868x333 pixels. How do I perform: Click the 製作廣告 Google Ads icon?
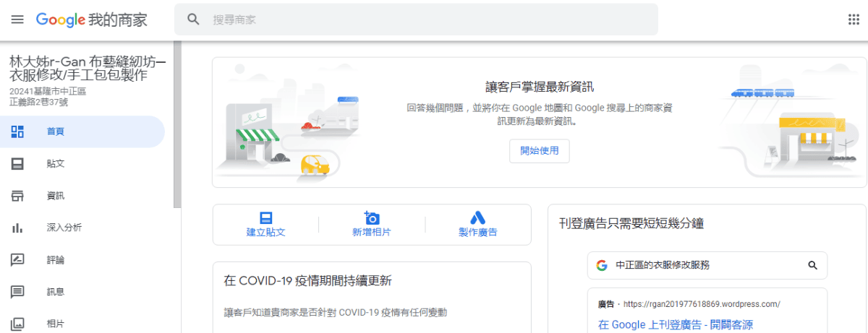pyautogui.click(x=477, y=217)
